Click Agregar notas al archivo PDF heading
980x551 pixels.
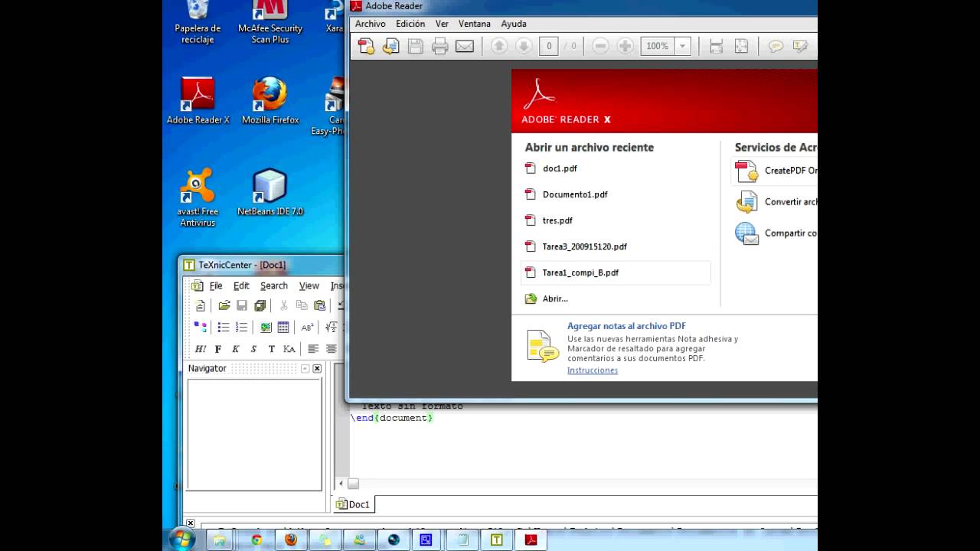tap(626, 326)
